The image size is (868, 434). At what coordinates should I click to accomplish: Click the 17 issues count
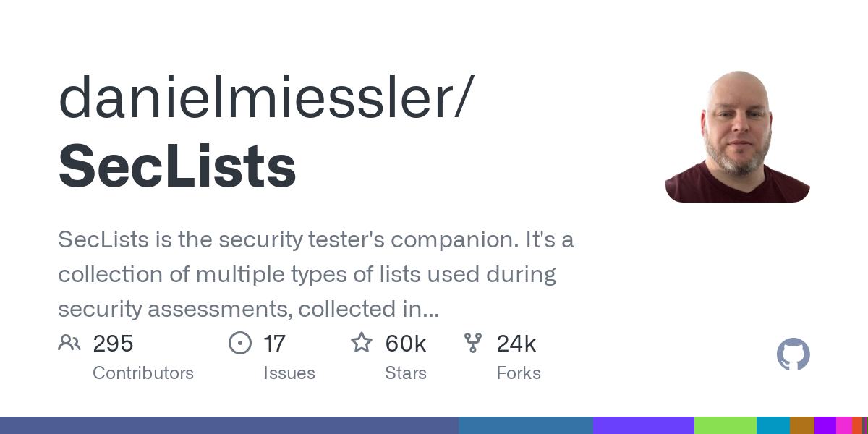(x=274, y=344)
